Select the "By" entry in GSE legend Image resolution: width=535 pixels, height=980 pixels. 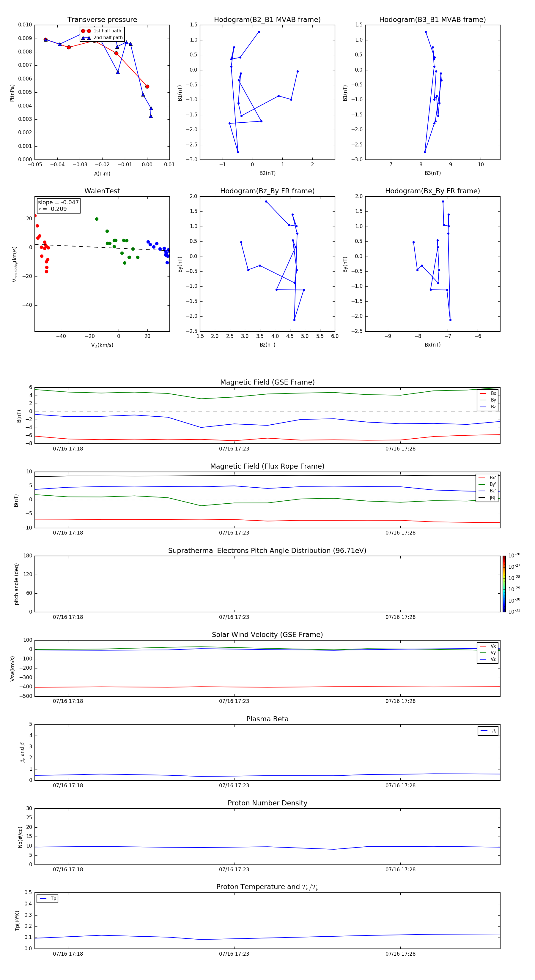[488, 400]
